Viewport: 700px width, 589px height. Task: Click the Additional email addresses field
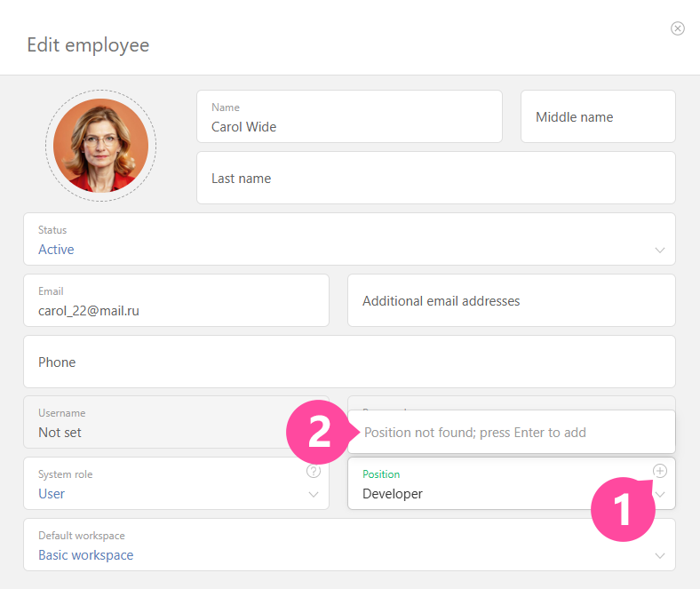click(x=511, y=301)
